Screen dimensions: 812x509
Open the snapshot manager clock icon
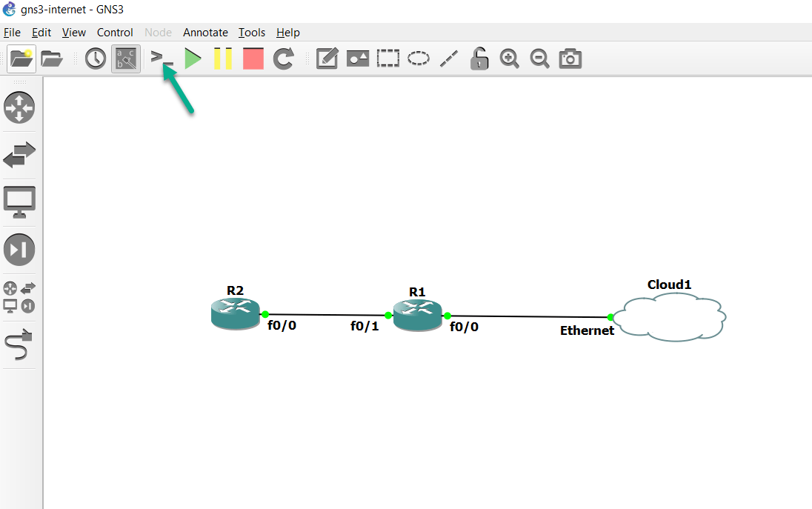click(95, 58)
